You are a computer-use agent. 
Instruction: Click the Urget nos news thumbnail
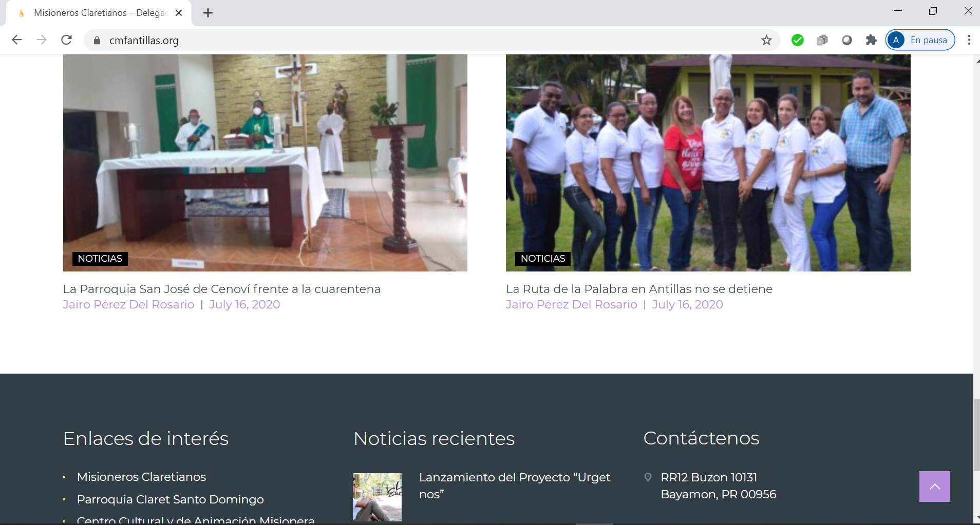(377, 497)
